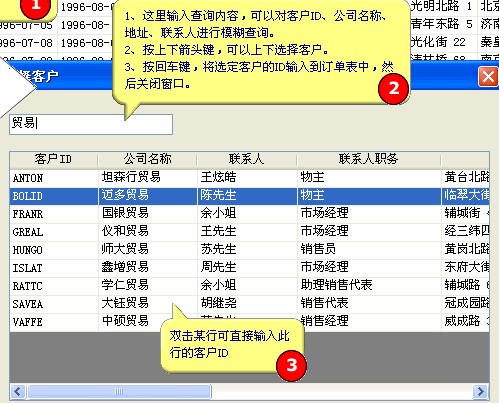The image size is (499, 403).
Task: Select the ISLAT 鑫增贸易 row
Action: 249,268
